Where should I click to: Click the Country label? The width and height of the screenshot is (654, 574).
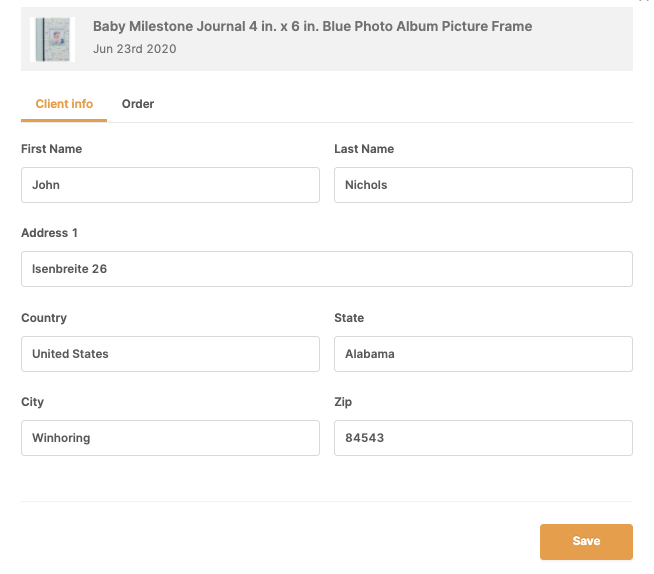(x=44, y=318)
